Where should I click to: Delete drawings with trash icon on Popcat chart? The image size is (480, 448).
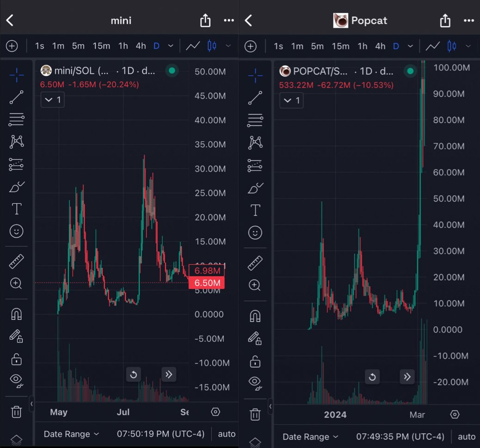255,414
